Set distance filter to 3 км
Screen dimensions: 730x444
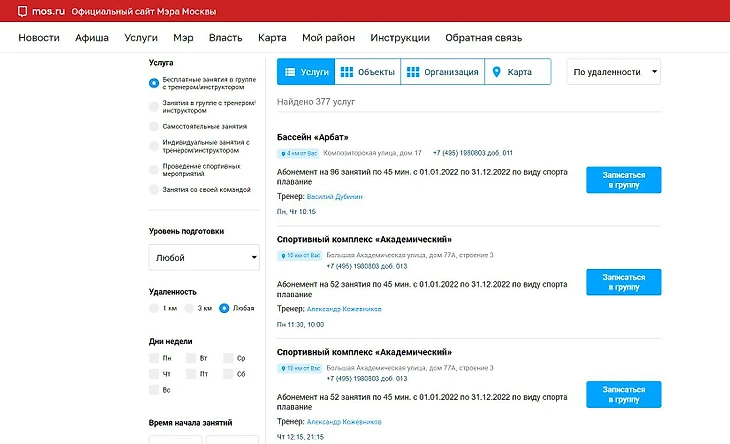189,308
